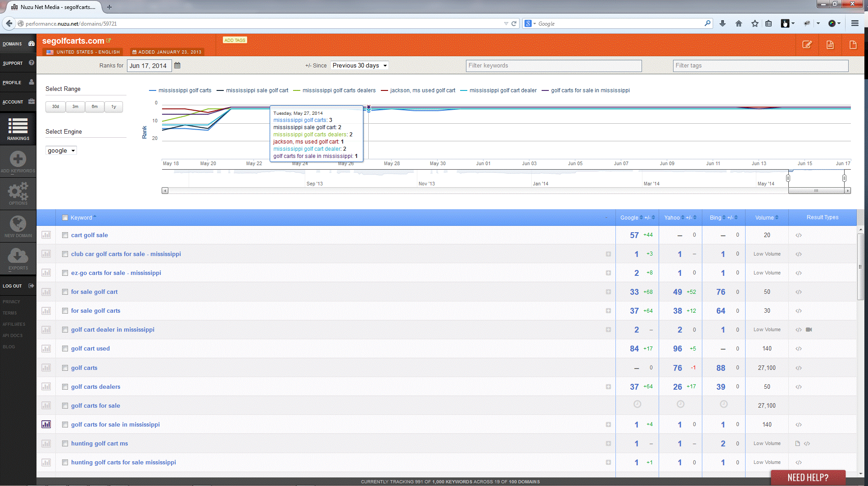Expand plus icon for hunting golf cart ms
The width and height of the screenshot is (868, 486).
[x=608, y=444]
